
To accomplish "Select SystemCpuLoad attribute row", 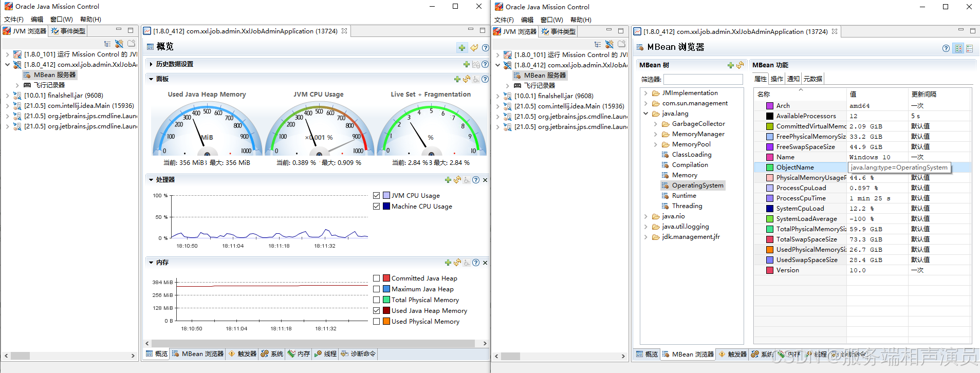I will point(862,209).
